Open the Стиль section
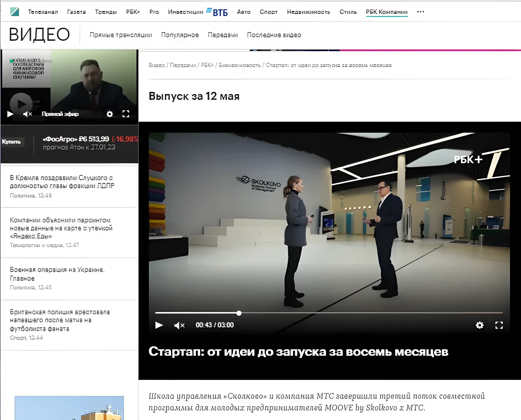 click(x=348, y=12)
